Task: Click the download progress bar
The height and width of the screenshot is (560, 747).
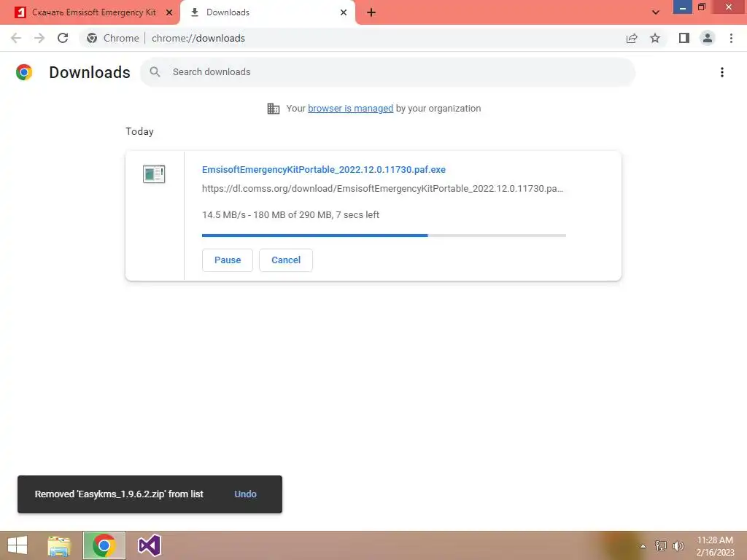Action: 384,236
